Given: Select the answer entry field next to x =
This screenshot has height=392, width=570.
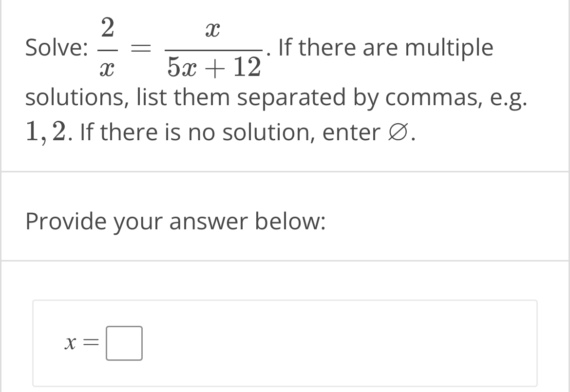Looking at the screenshot, I should tap(124, 344).
